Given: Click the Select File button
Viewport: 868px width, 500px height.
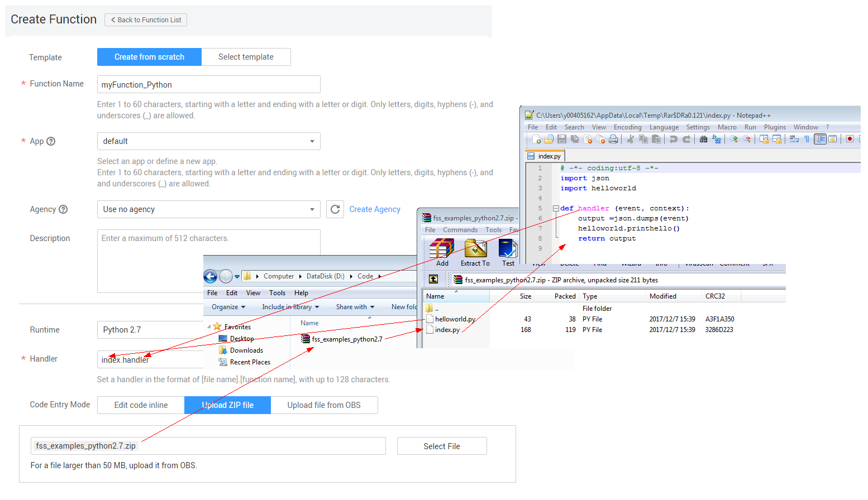Looking at the screenshot, I should [442, 446].
